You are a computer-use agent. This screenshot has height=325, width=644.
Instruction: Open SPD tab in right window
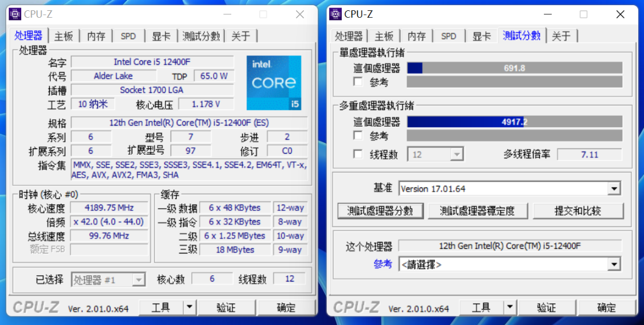[448, 36]
